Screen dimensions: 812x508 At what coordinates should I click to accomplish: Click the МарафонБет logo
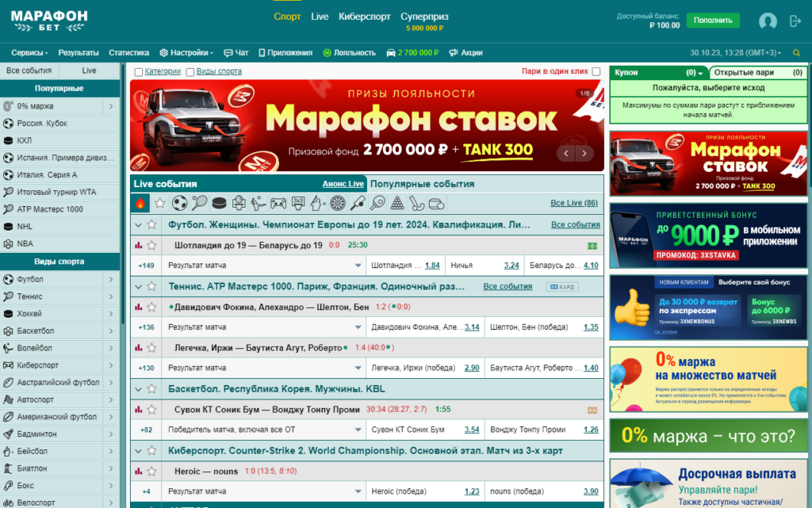pyautogui.click(x=49, y=21)
